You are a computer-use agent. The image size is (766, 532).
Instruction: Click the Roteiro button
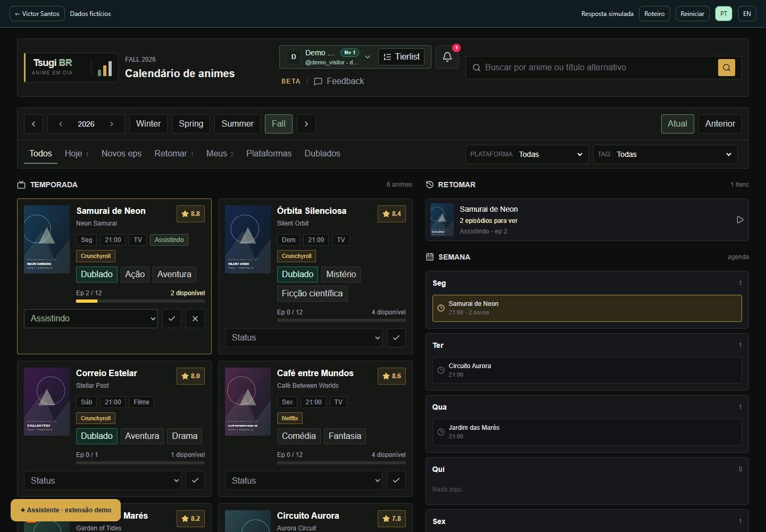(x=654, y=14)
